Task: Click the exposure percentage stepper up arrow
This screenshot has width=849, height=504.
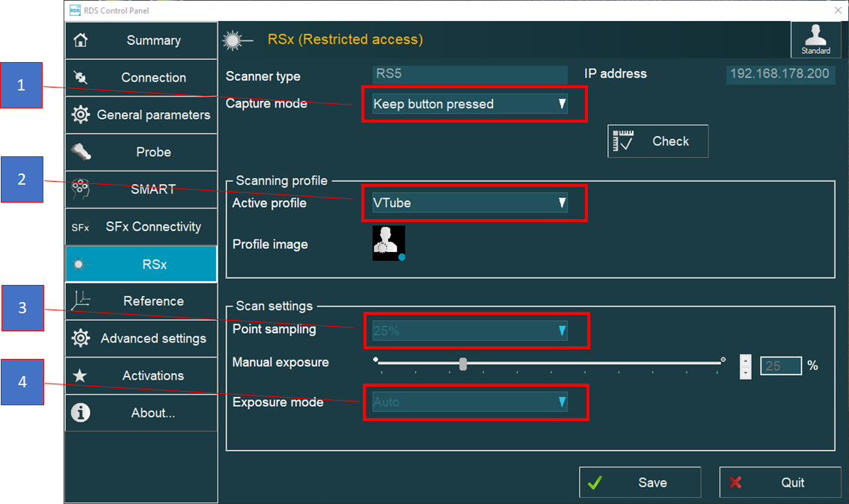Action: click(745, 360)
